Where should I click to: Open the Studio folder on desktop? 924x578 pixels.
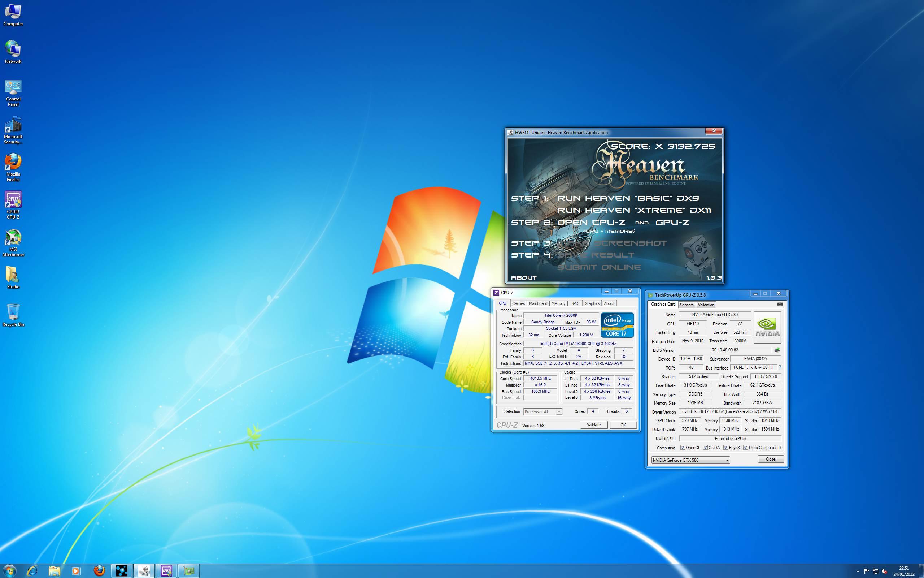point(13,277)
